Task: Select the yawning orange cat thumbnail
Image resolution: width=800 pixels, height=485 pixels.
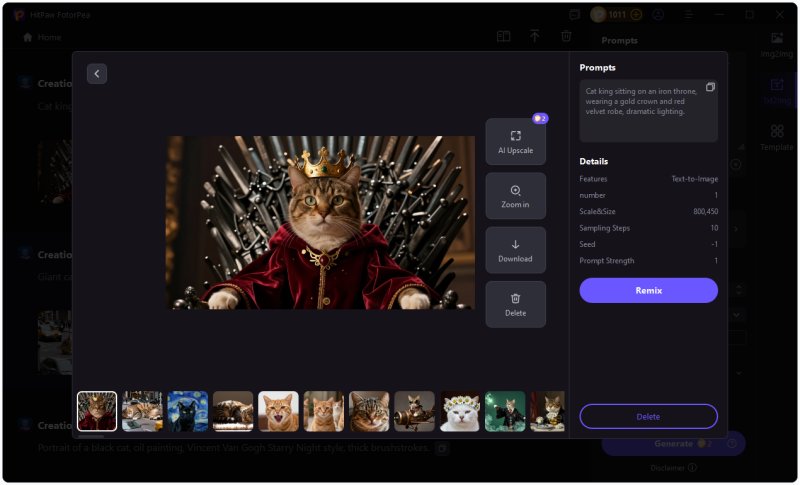Action: click(279, 411)
